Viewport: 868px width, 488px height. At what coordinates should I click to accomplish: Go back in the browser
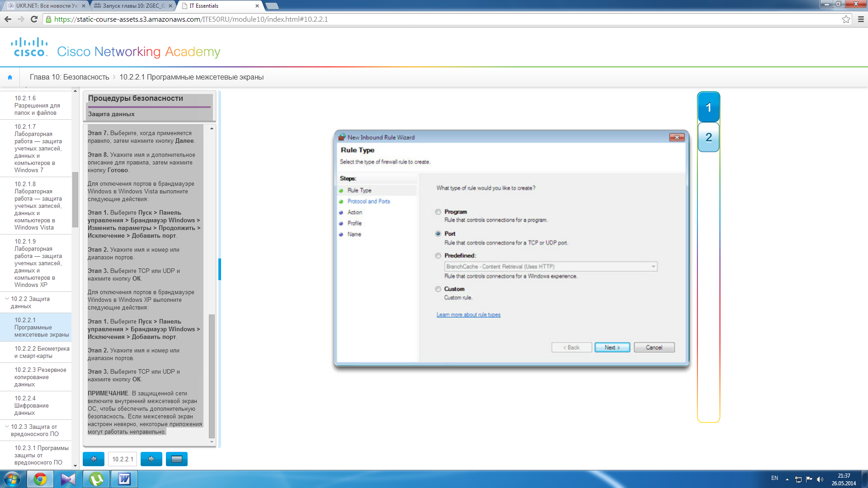coord(8,19)
